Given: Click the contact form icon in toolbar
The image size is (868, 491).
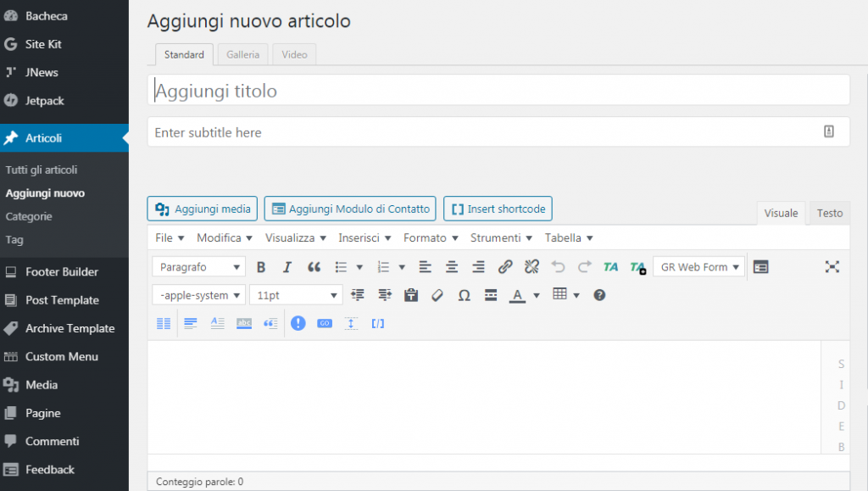Looking at the screenshot, I should [760, 267].
